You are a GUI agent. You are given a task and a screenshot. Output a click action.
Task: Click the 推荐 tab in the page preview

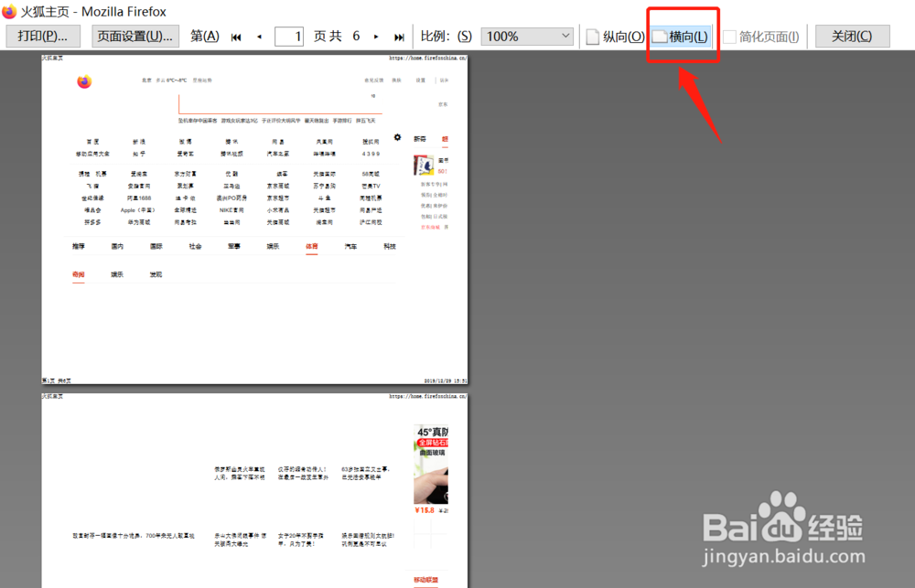(78, 246)
